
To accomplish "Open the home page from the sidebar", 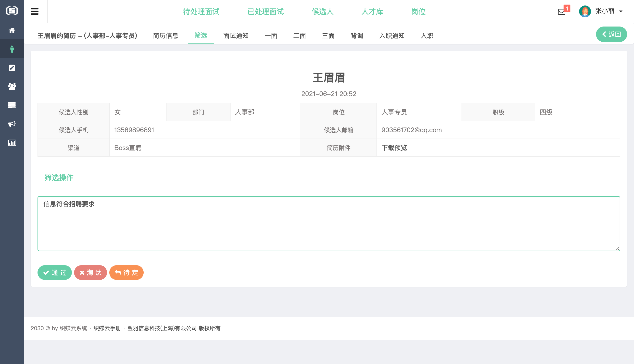I will [x=12, y=30].
